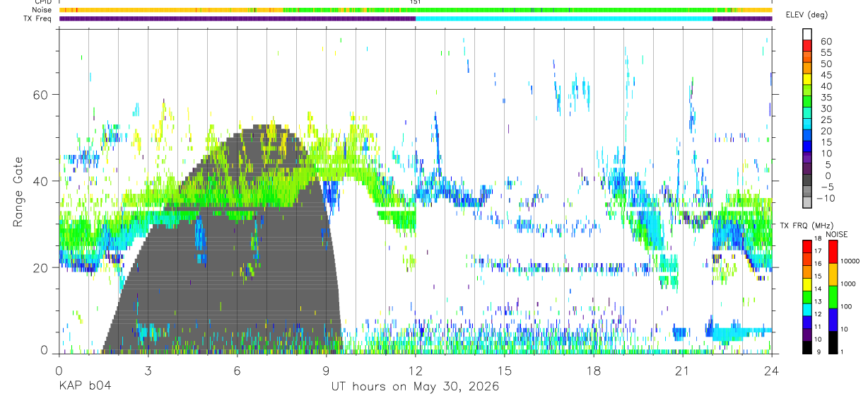Click the 'TX Freq' strip label at top left
This screenshot has height=401, width=868.
tap(39, 18)
